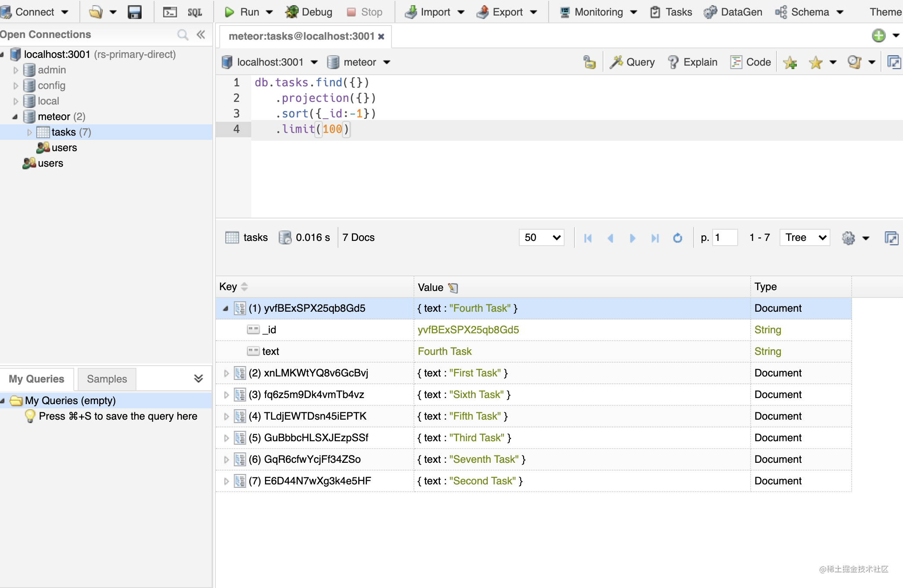Collapse the My Queries panel chevrons
903x588 pixels.
pos(199,379)
